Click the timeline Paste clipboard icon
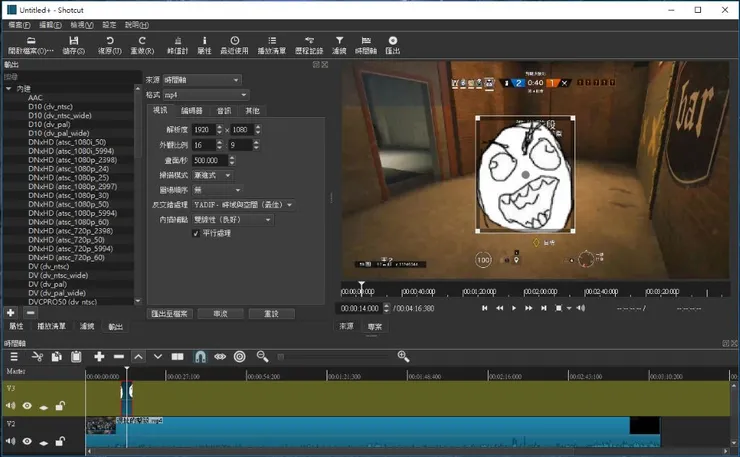Screen dimensions: 740x457 pos(76,357)
